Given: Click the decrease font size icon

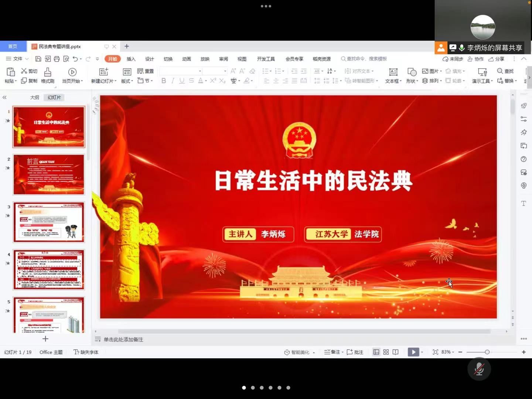Looking at the screenshot, I should pyautogui.click(x=242, y=71).
